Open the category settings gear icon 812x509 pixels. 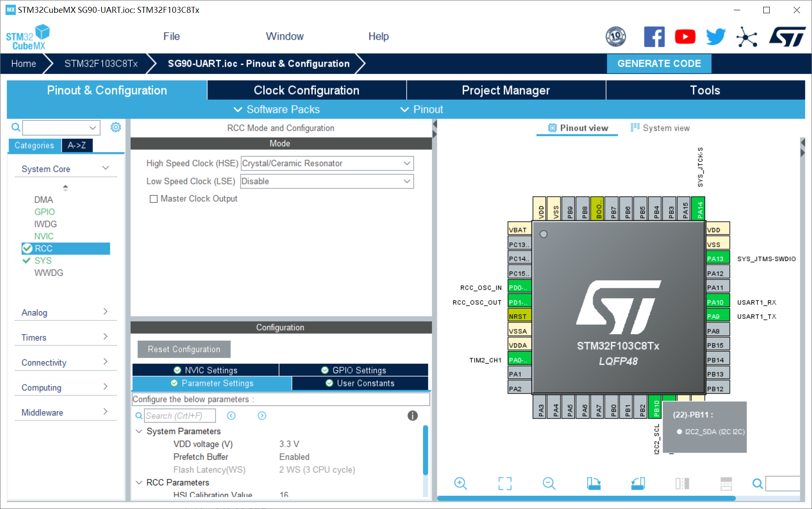pyautogui.click(x=116, y=127)
